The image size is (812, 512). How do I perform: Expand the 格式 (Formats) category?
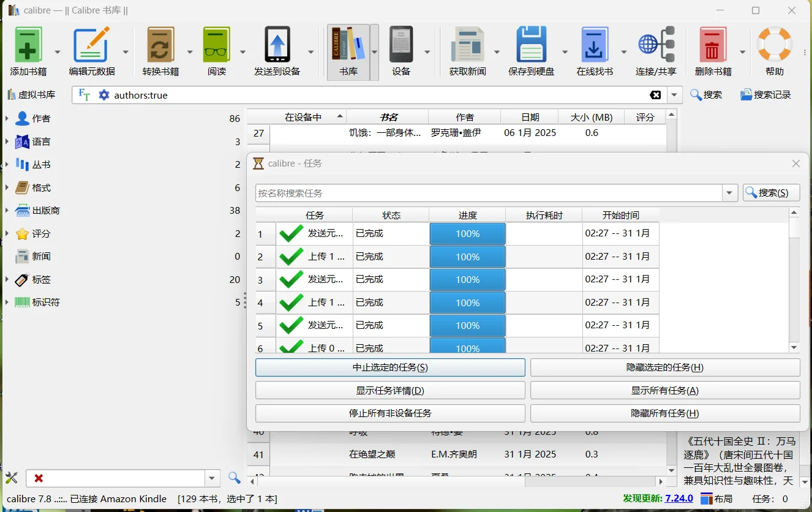point(7,187)
